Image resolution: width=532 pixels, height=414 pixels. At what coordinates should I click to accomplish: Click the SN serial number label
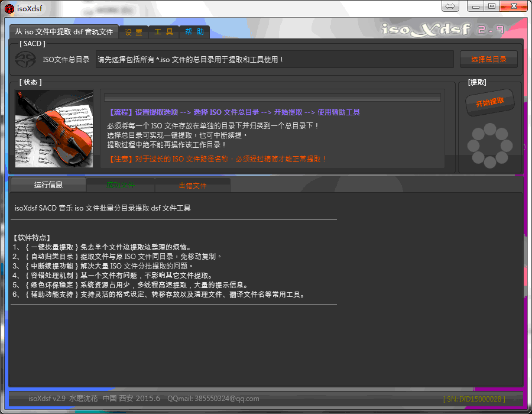[474, 399]
